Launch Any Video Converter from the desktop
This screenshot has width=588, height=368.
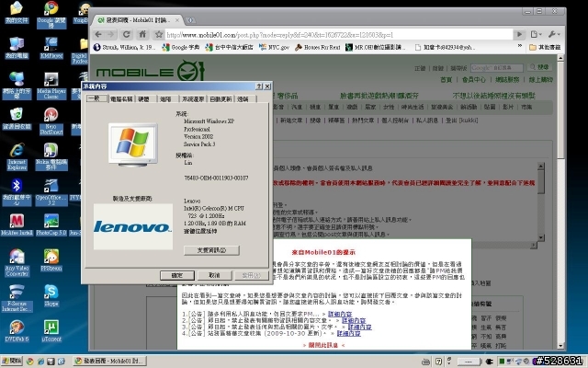17,262
